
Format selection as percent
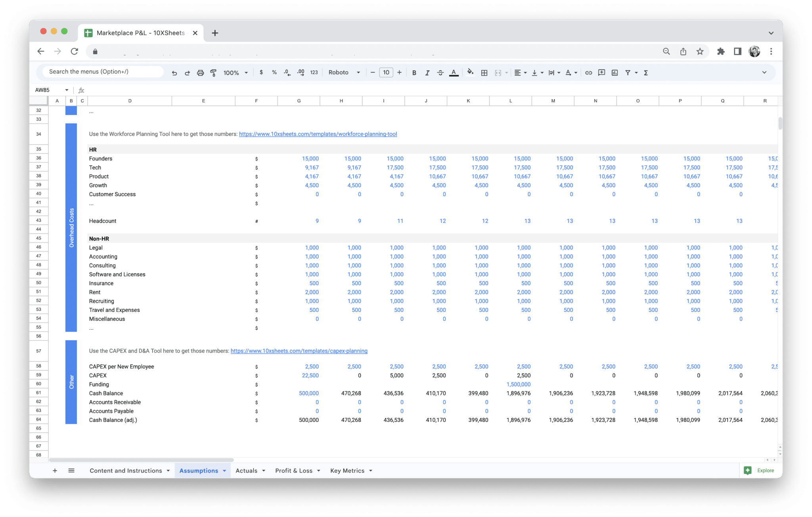274,73
